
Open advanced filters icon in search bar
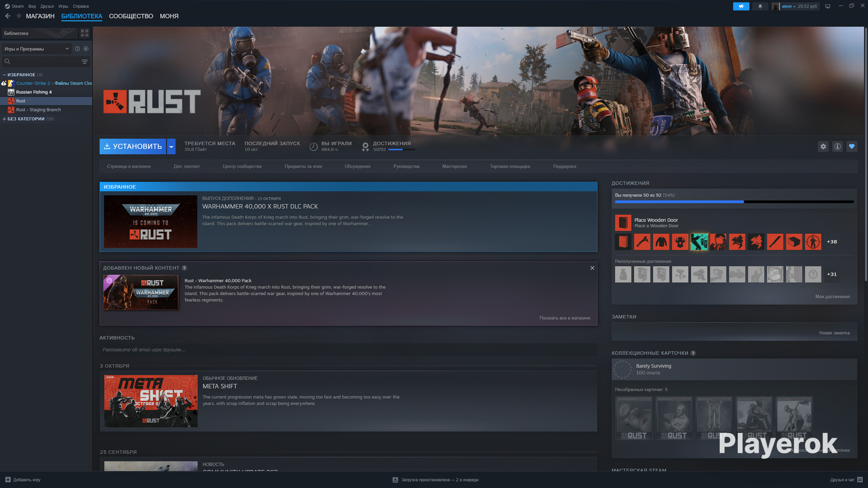(84, 61)
